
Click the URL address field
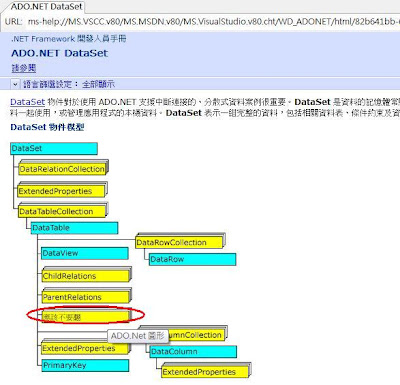coord(213,22)
